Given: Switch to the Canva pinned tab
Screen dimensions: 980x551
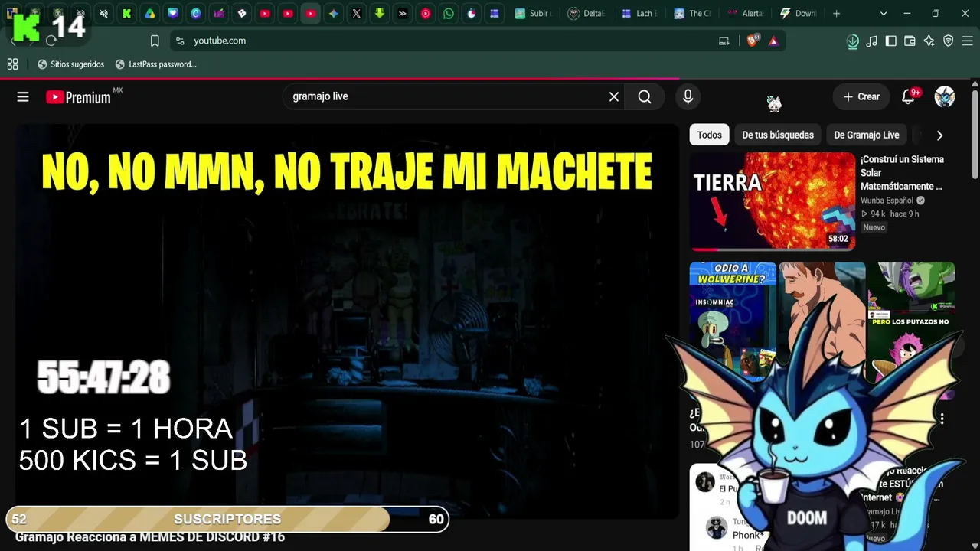Looking at the screenshot, I should coord(196,13).
